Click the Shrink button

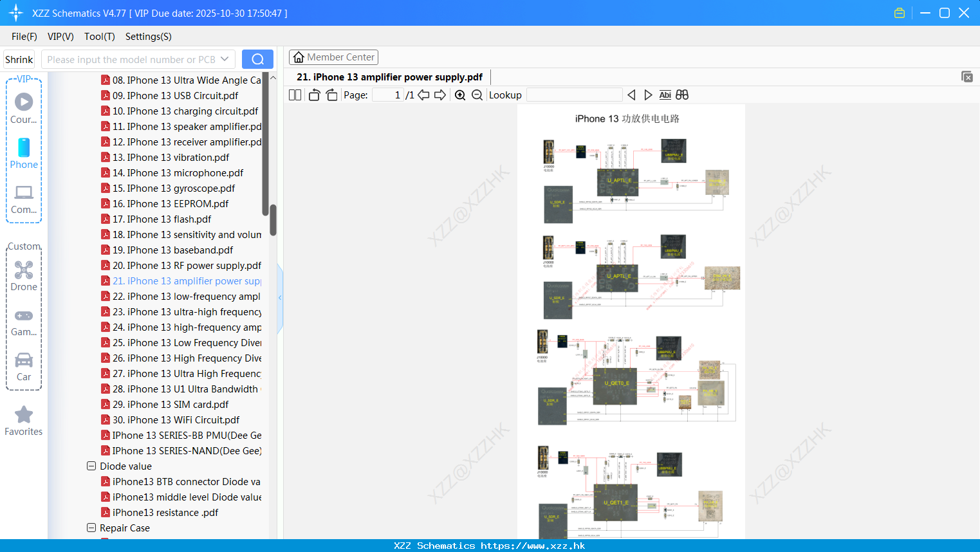pyautogui.click(x=19, y=59)
